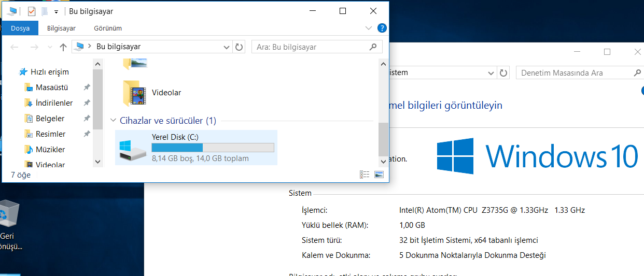Switch to details view layout icon

pyautogui.click(x=365, y=175)
